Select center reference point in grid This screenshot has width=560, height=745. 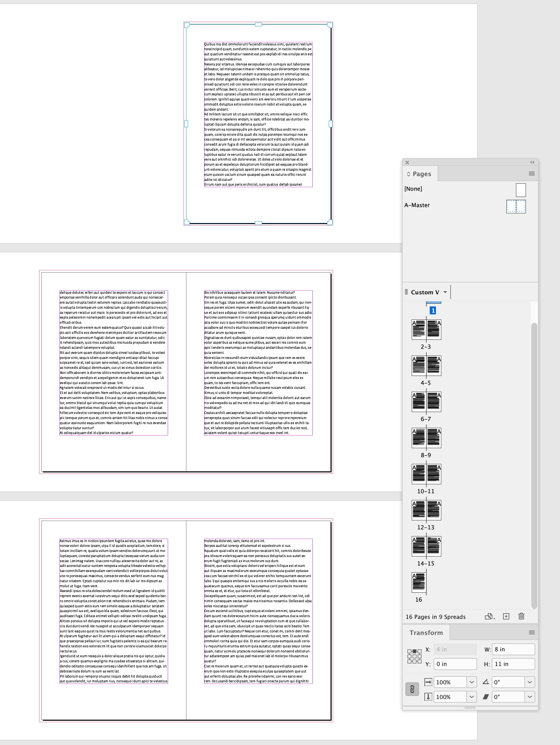(x=415, y=656)
